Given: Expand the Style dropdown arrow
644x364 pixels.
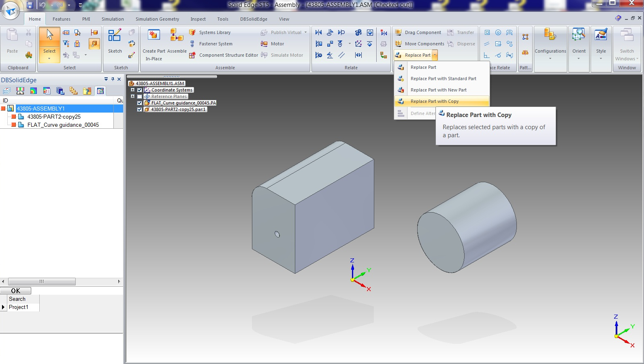Looking at the screenshot, I should tap(601, 59).
